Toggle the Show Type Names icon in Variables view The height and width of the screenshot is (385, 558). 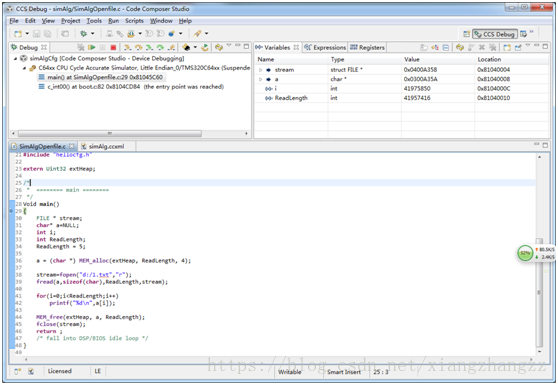[423, 47]
